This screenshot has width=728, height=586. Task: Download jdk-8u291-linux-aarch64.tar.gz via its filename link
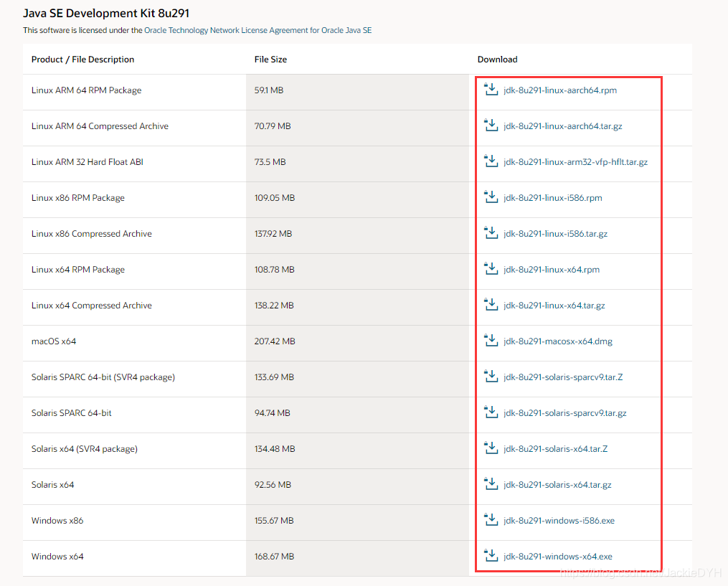tap(563, 126)
